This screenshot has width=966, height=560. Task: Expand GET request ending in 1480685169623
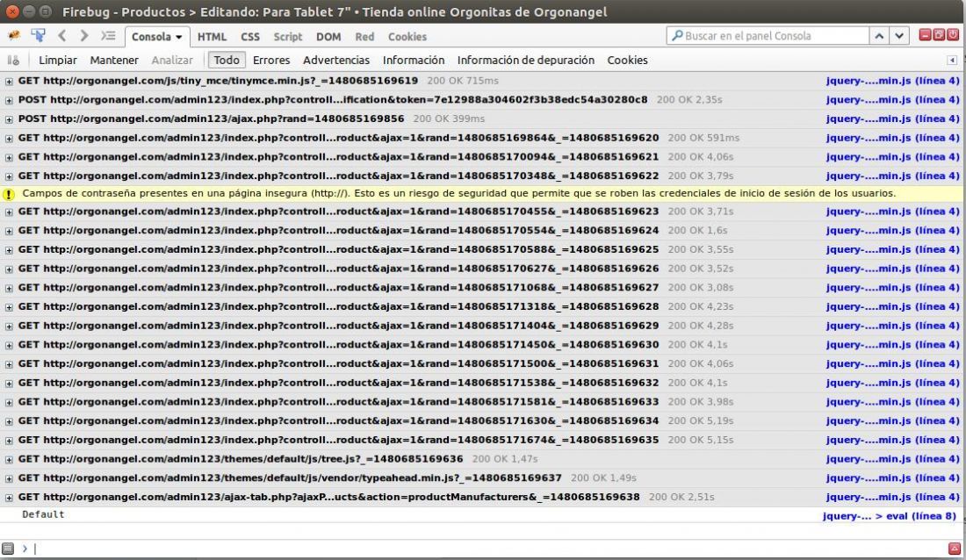pyautogui.click(x=9, y=212)
